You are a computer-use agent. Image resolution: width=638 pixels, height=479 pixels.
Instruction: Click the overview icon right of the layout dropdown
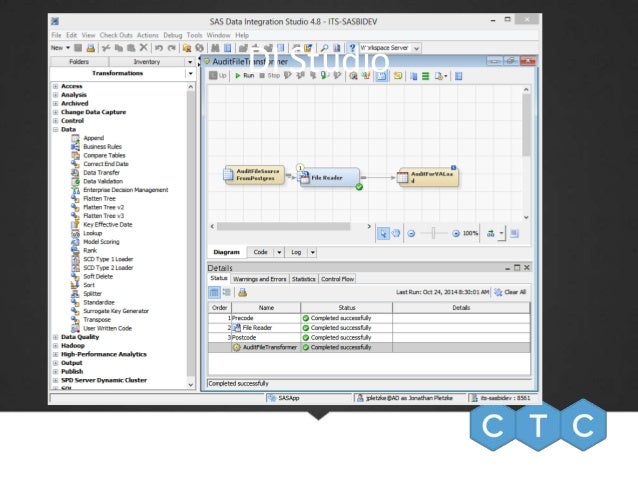click(514, 234)
